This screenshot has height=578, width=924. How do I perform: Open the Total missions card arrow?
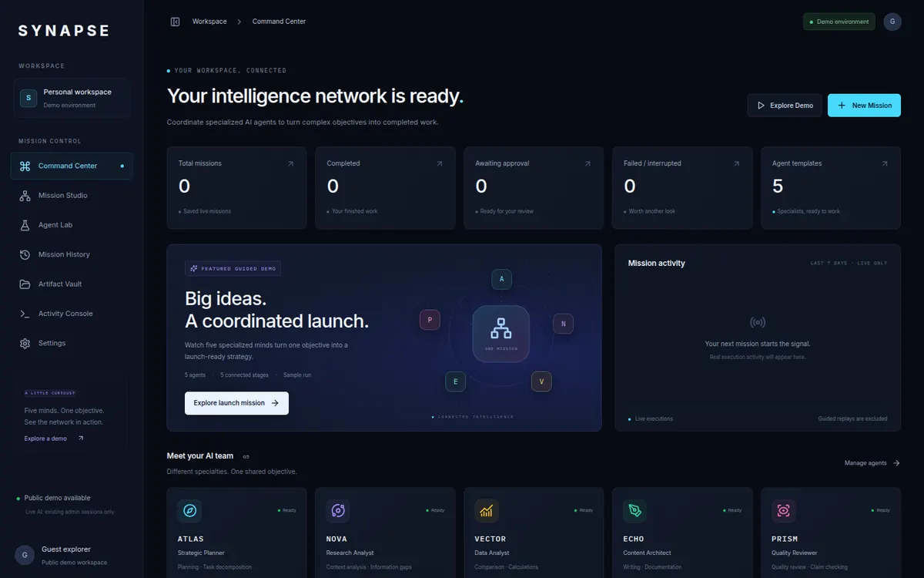pos(290,163)
